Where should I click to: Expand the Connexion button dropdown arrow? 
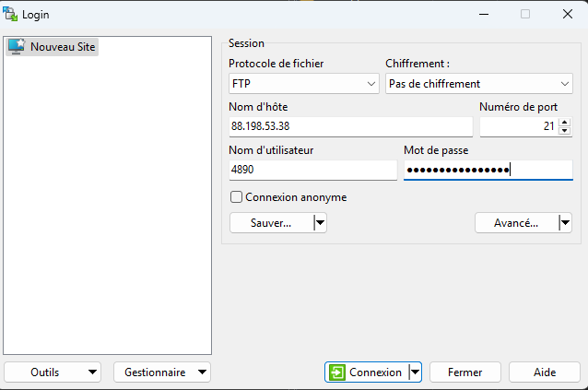point(415,372)
